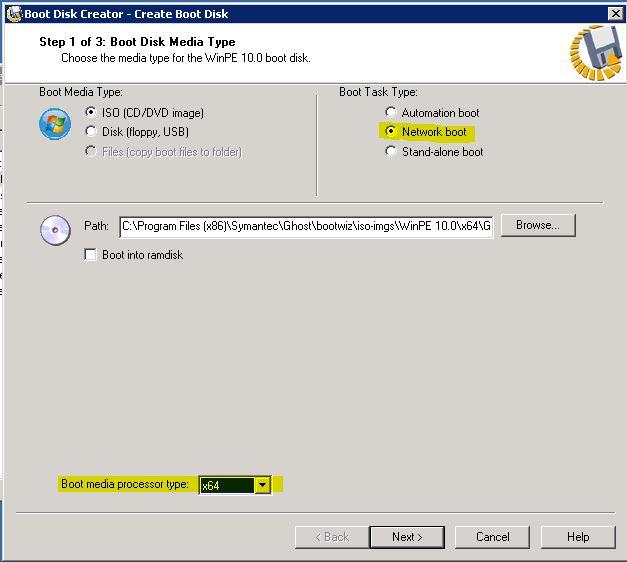627x562 pixels.
Task: Click the ISO path input field
Action: [x=306, y=226]
